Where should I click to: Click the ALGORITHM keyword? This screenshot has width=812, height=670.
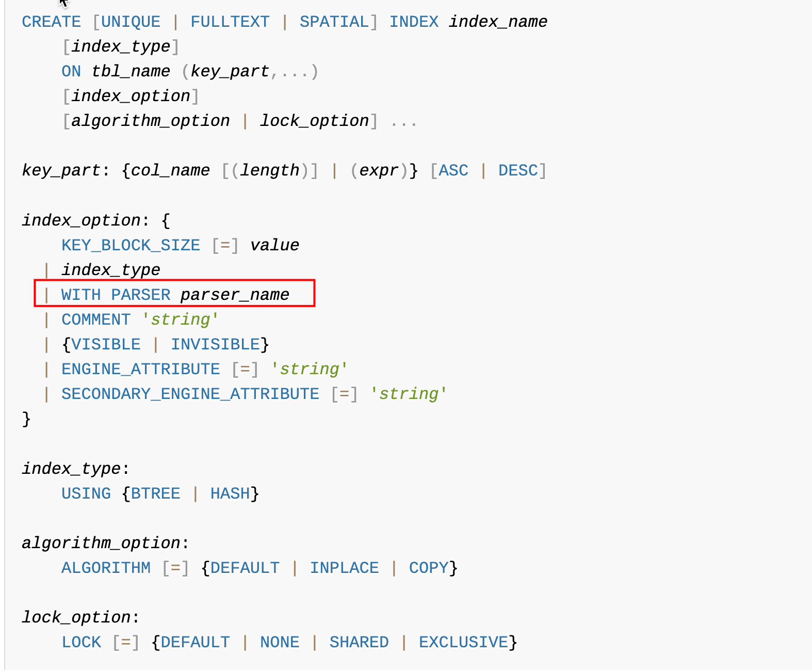click(106, 568)
